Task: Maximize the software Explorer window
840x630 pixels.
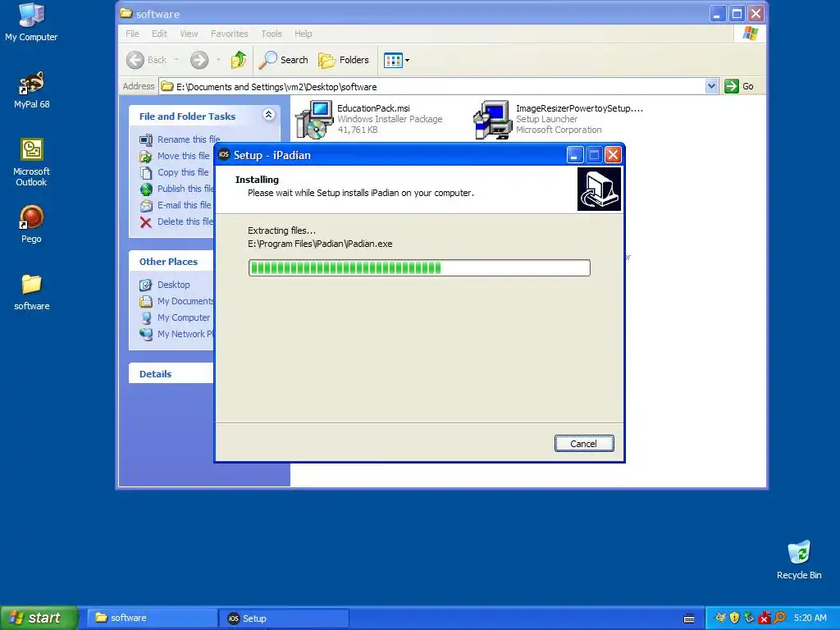Action: (x=737, y=13)
